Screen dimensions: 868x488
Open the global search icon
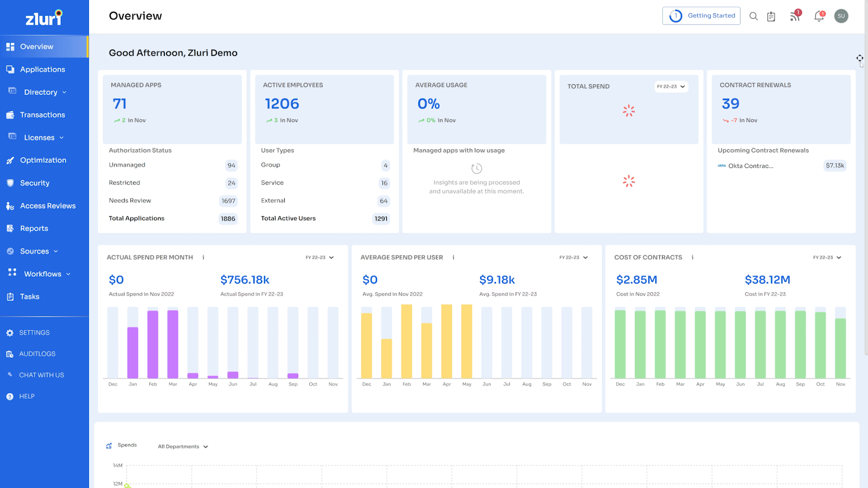(x=754, y=16)
